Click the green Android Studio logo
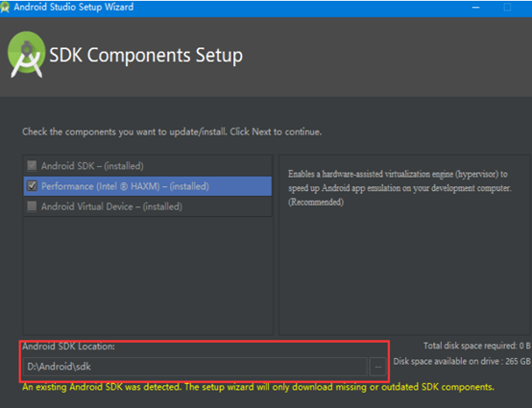This screenshot has height=408, width=532. 27,55
